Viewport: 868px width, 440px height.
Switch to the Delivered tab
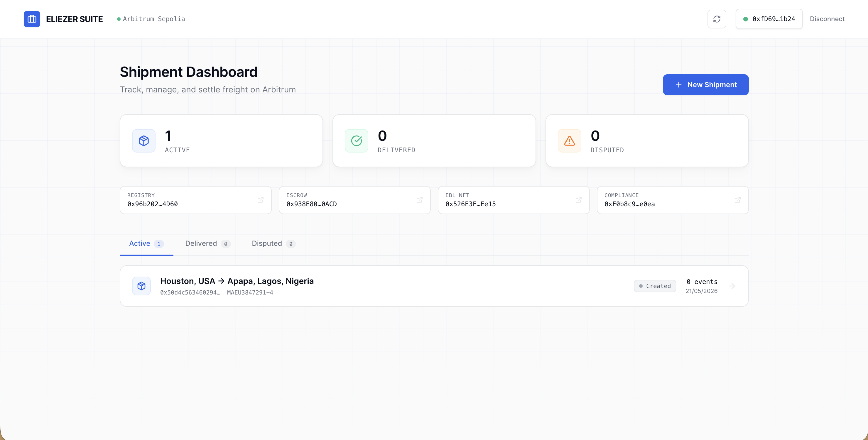[x=207, y=243]
